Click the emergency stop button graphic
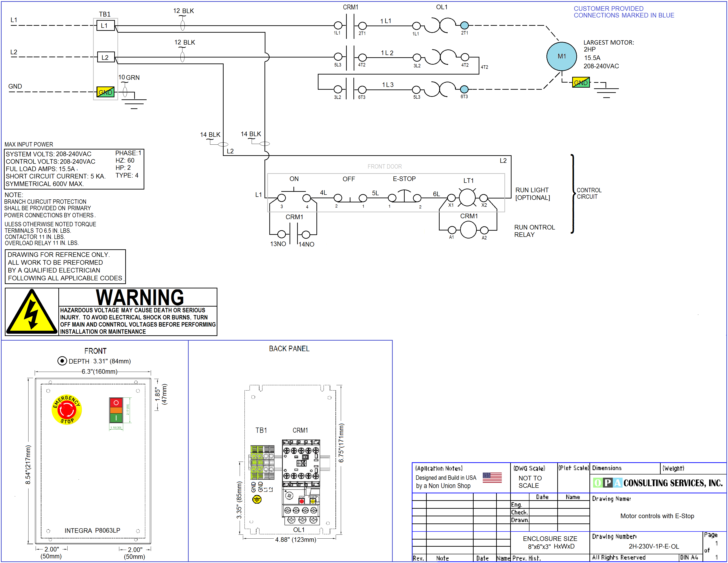The height and width of the screenshot is (563, 728). (x=67, y=410)
